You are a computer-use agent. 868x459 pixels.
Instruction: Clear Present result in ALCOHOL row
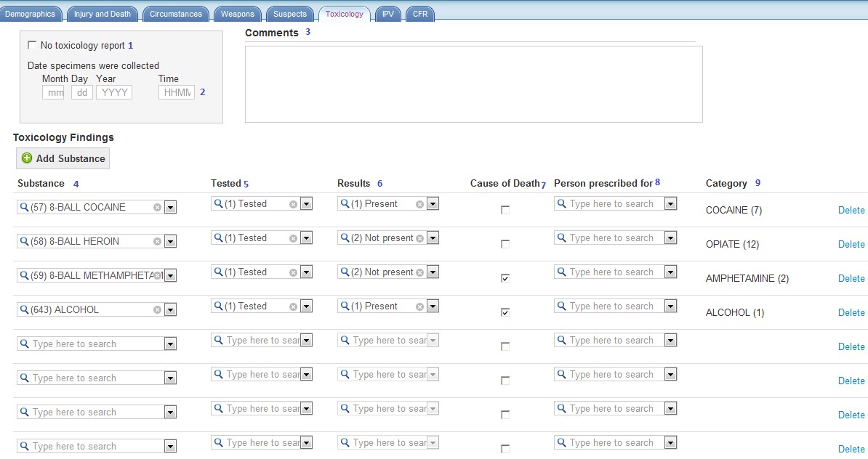(x=419, y=307)
